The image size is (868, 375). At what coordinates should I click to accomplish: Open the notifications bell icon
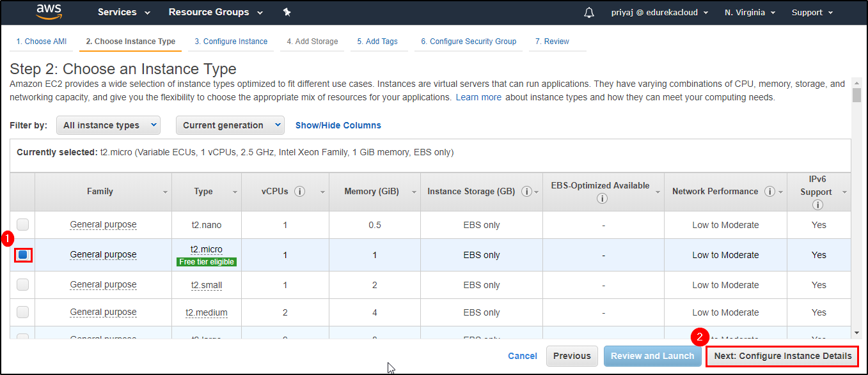[589, 13]
